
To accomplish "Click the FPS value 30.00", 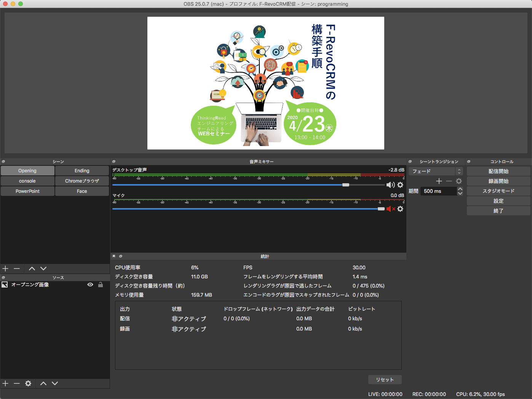I will click(359, 268).
